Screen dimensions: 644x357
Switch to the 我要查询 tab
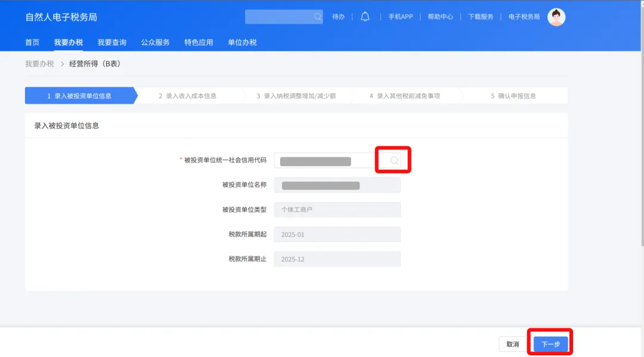coord(112,42)
